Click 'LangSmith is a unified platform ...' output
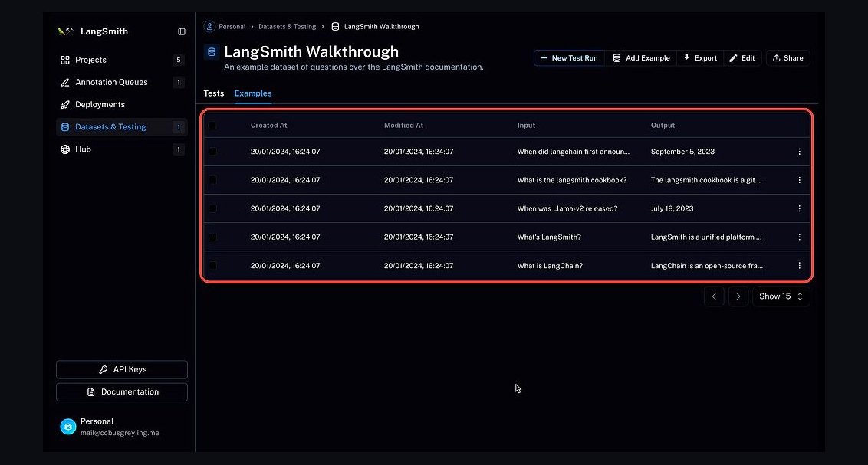Image resolution: width=868 pixels, height=465 pixels. tap(706, 237)
